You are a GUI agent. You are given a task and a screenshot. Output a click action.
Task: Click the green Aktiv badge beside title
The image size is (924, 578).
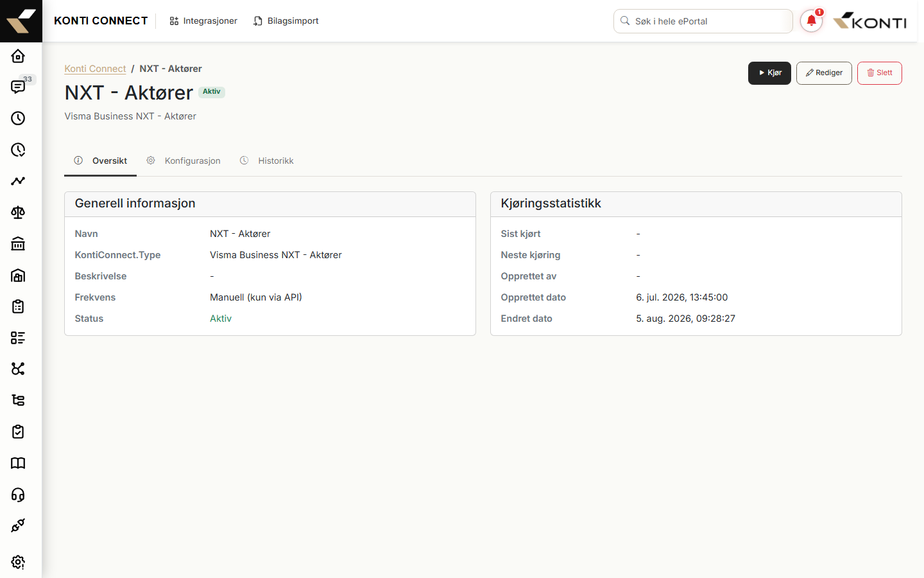click(x=212, y=92)
